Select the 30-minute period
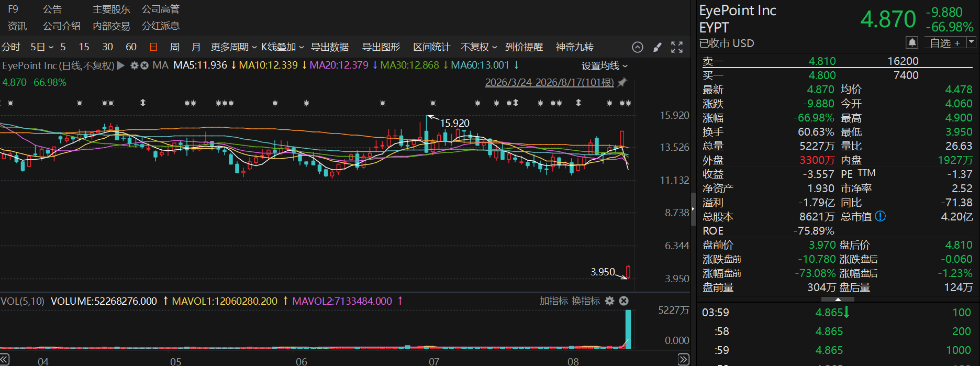This screenshot has height=366, width=980. [107, 47]
